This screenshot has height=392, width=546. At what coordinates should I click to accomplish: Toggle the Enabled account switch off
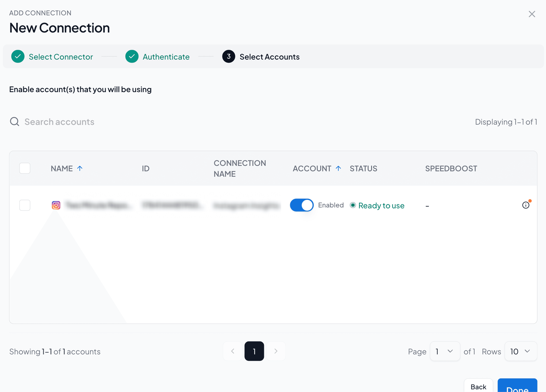[x=302, y=205]
